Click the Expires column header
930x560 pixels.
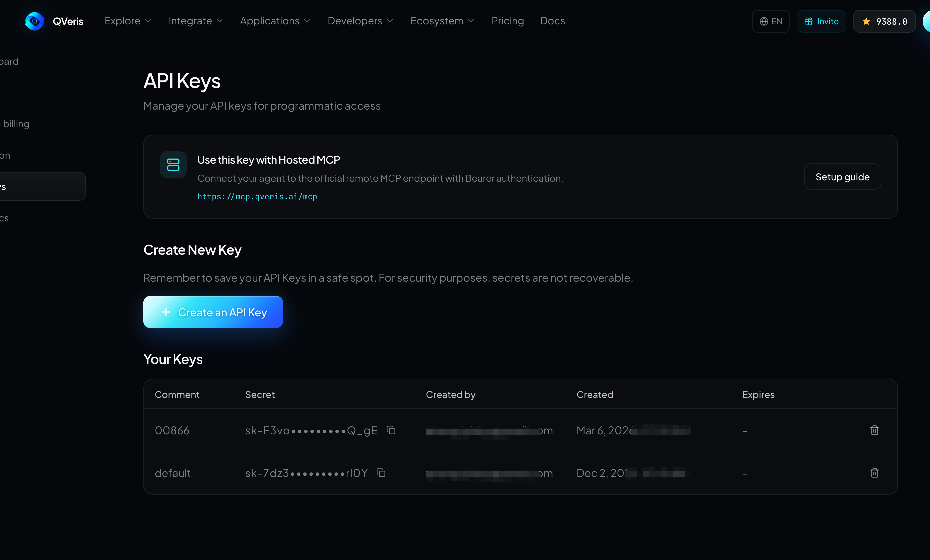pyautogui.click(x=758, y=394)
